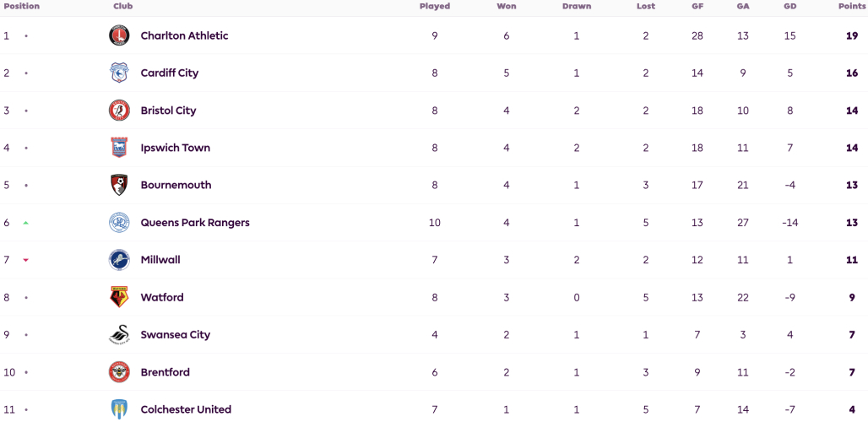Screen dimensions: 868x422
Task: Click the Charlton Athletic club crest
Action: pos(119,36)
